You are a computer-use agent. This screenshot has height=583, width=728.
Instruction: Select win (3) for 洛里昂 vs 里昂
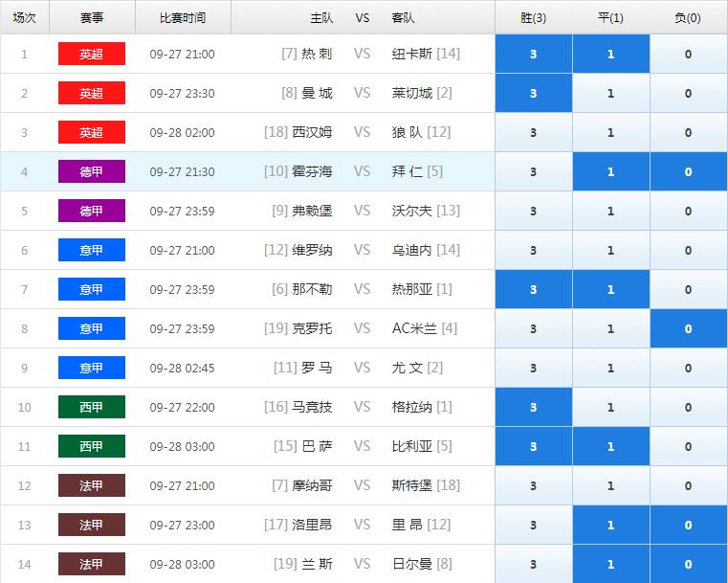pyautogui.click(x=534, y=525)
